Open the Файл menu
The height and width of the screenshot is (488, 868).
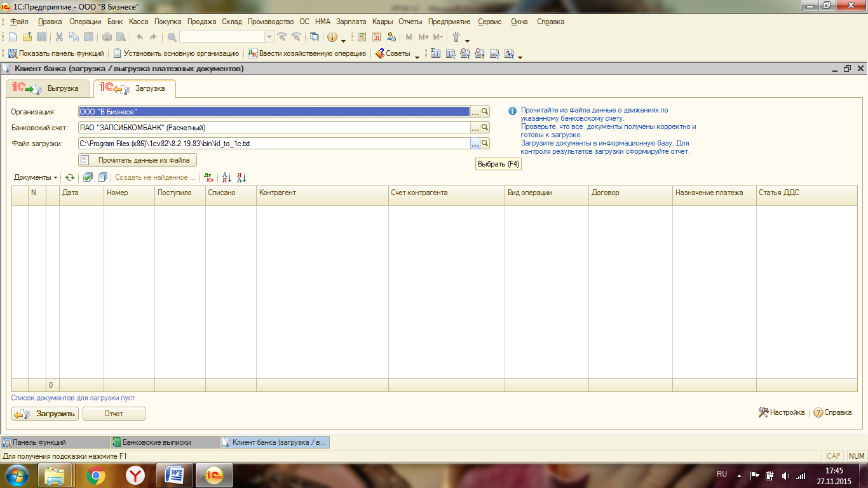coord(20,22)
